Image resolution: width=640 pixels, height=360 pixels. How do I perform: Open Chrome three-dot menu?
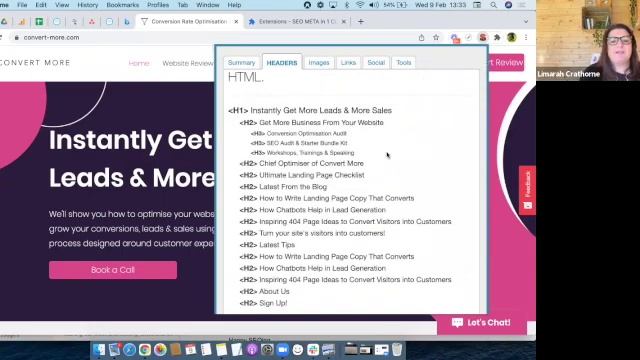[526, 38]
